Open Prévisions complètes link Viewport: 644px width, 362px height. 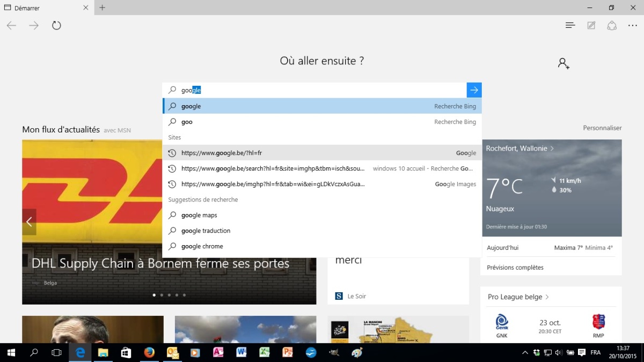(515, 267)
